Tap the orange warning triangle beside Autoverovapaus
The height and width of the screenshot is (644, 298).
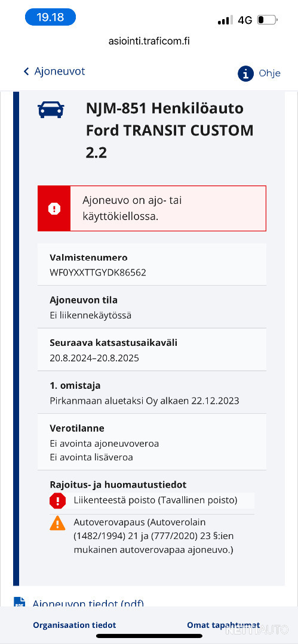pyautogui.click(x=57, y=524)
